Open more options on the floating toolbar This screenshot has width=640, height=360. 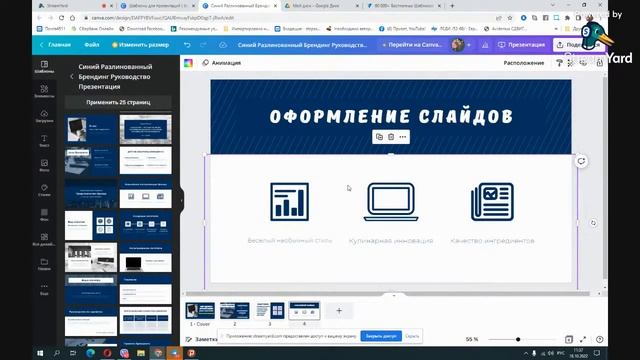403,137
